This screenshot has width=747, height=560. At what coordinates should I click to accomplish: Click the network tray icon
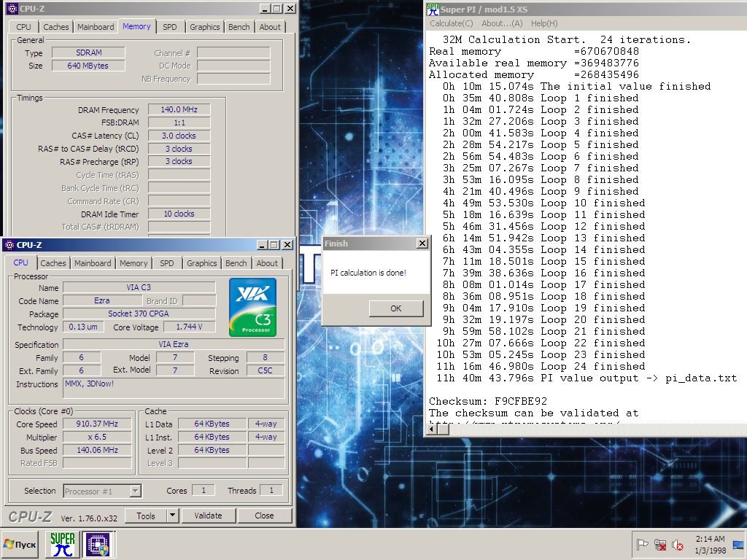659,544
